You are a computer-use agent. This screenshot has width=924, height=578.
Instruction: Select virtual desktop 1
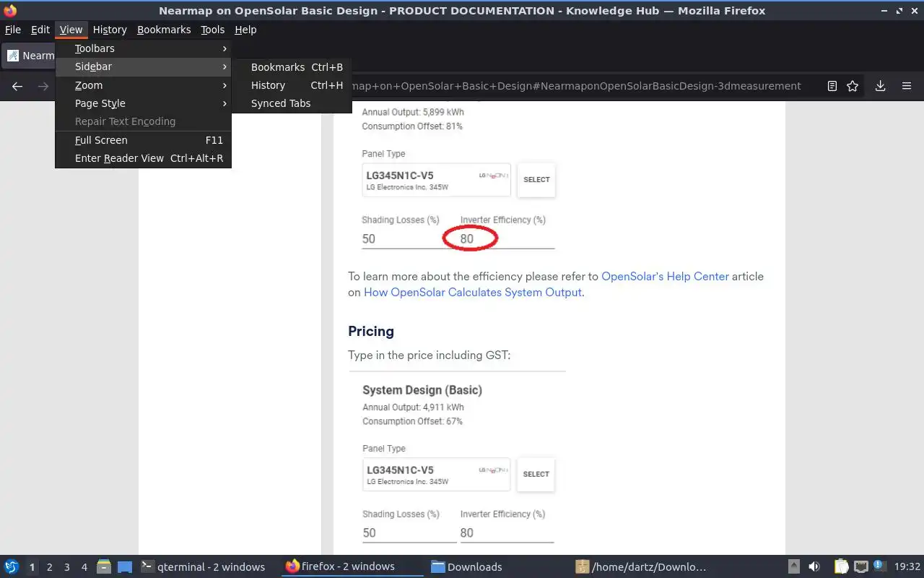[x=32, y=567]
